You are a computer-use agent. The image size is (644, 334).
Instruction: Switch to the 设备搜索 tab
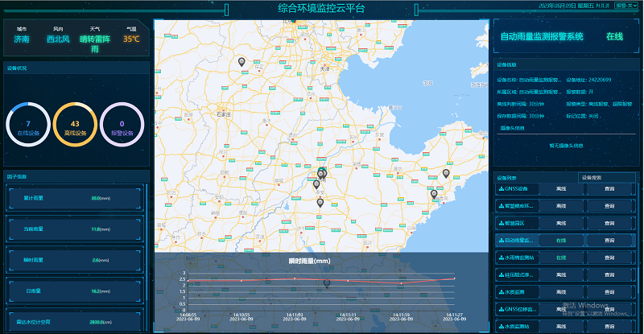(607, 178)
